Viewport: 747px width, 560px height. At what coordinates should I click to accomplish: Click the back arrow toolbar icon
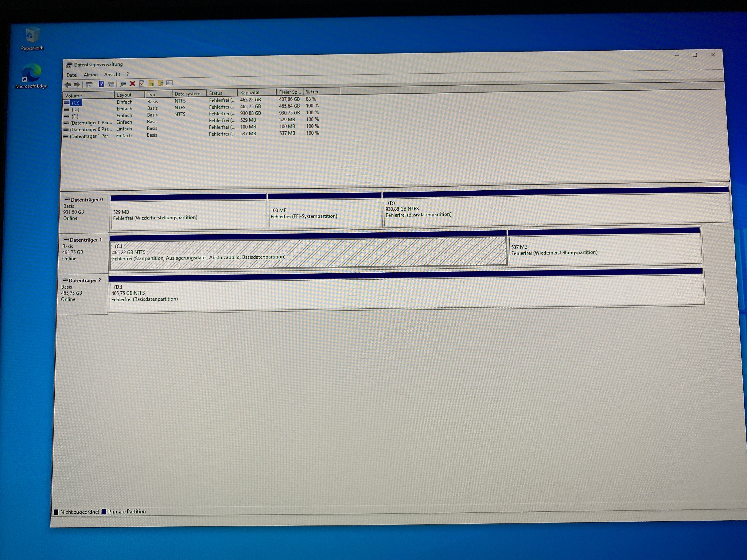click(x=68, y=85)
